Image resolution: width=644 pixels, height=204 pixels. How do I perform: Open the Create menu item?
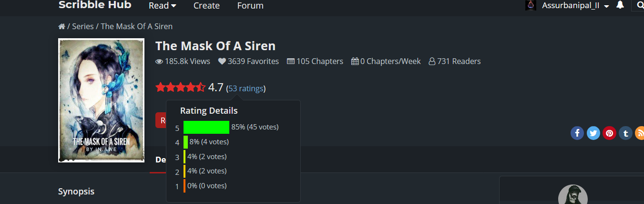(206, 6)
